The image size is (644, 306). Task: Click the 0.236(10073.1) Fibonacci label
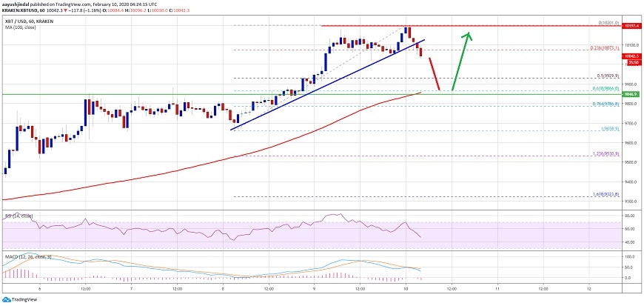click(x=606, y=47)
